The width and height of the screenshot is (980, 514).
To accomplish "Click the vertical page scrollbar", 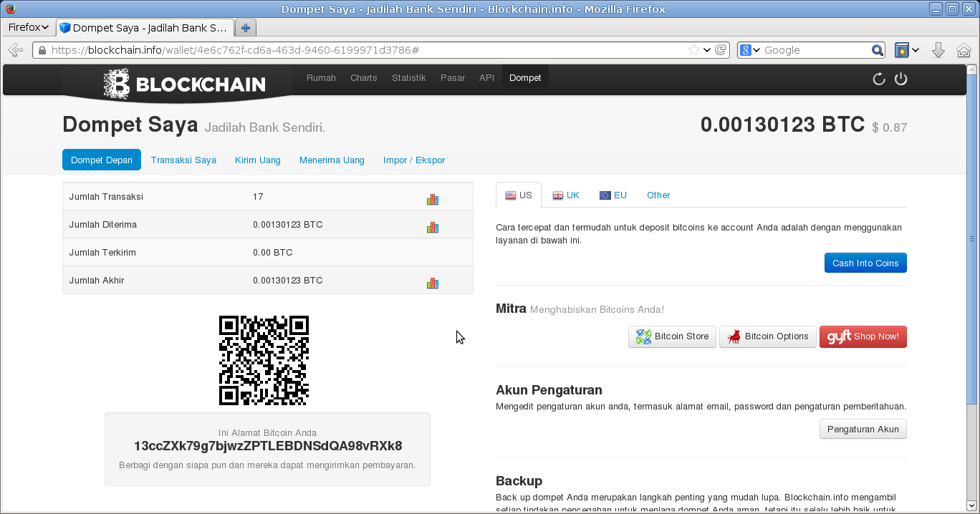I will (x=972, y=238).
